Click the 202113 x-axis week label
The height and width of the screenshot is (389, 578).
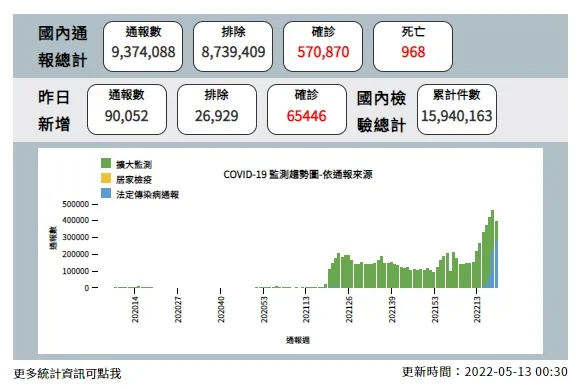coord(306,310)
